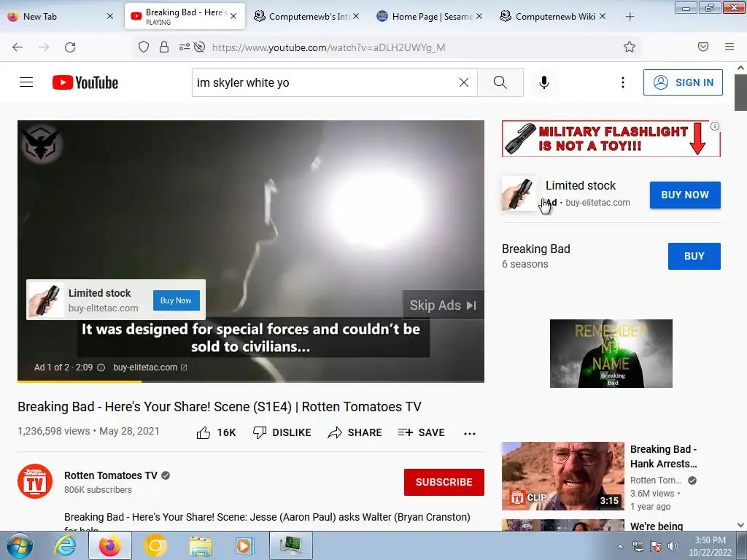Subscribe to Rotten Tomatoes TV
The width and height of the screenshot is (747, 560).
click(x=444, y=482)
